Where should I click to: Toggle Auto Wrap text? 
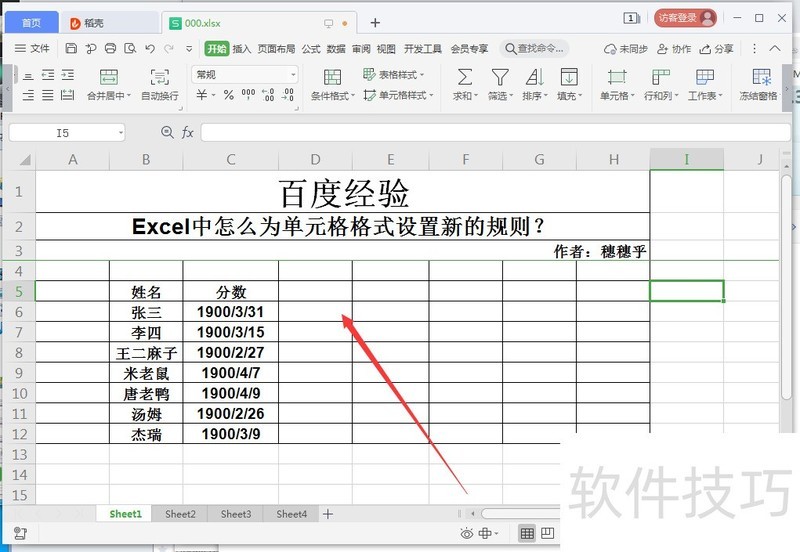(160, 85)
